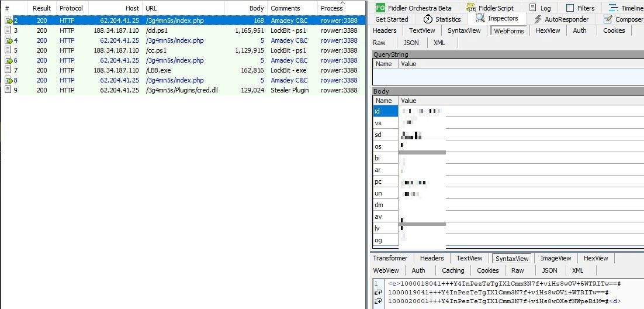Switch to the Log tab
This screenshot has height=309, width=644.
pyautogui.click(x=540, y=8)
